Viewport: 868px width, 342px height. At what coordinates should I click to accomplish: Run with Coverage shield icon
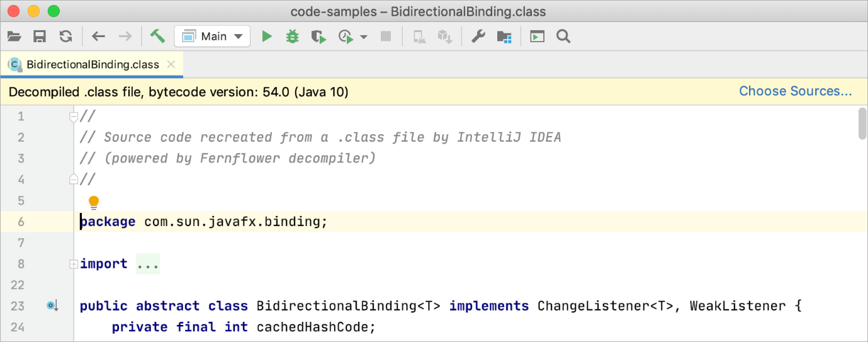tap(318, 37)
